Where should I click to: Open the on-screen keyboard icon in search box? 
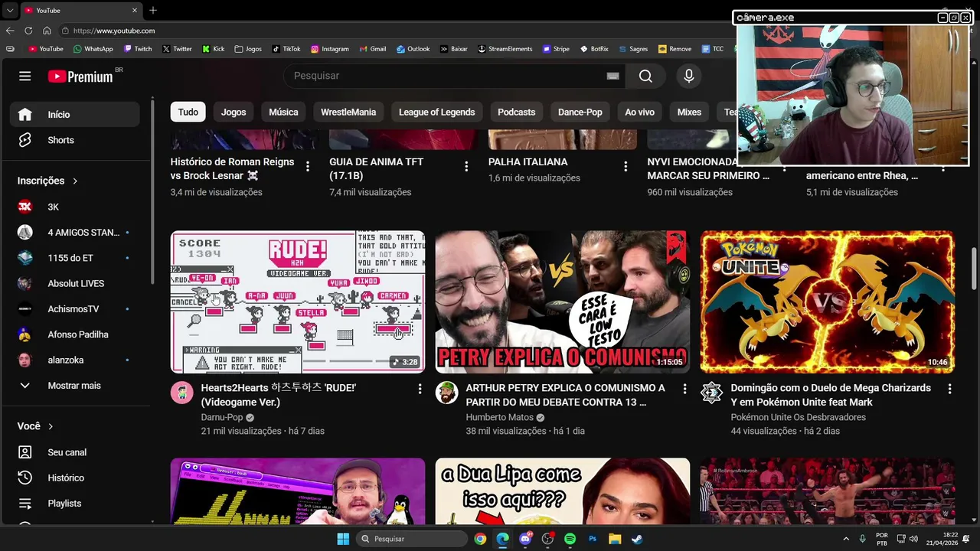(612, 76)
